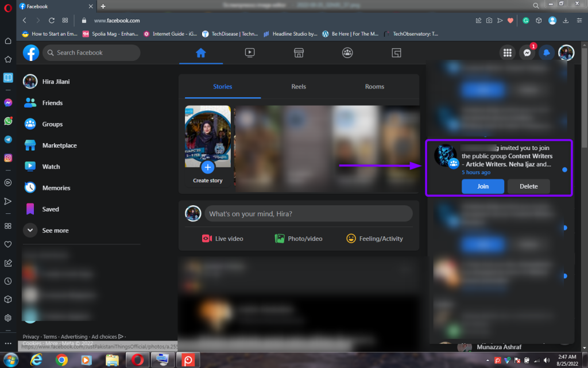Reload the page in Opera
This screenshot has height=368, width=588.
[x=51, y=20]
